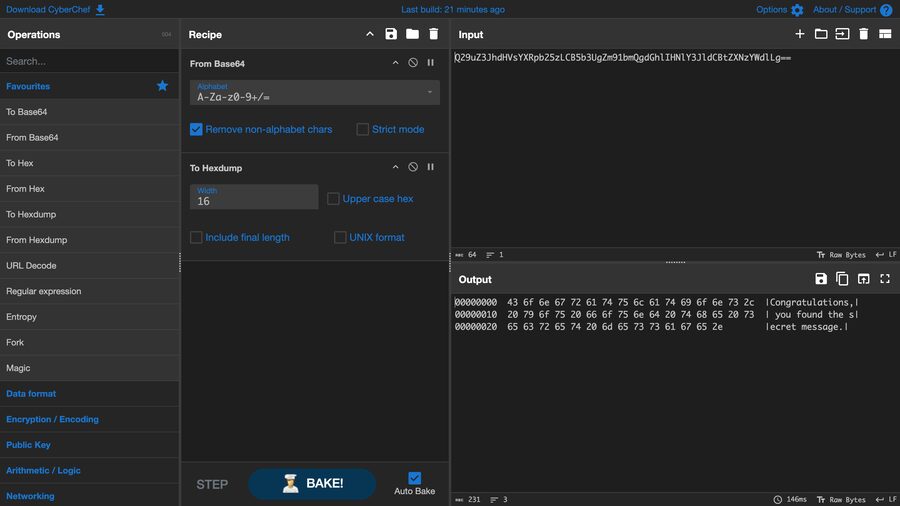
Task: Collapse all recipe operations with the chevron
Action: pyautogui.click(x=370, y=34)
